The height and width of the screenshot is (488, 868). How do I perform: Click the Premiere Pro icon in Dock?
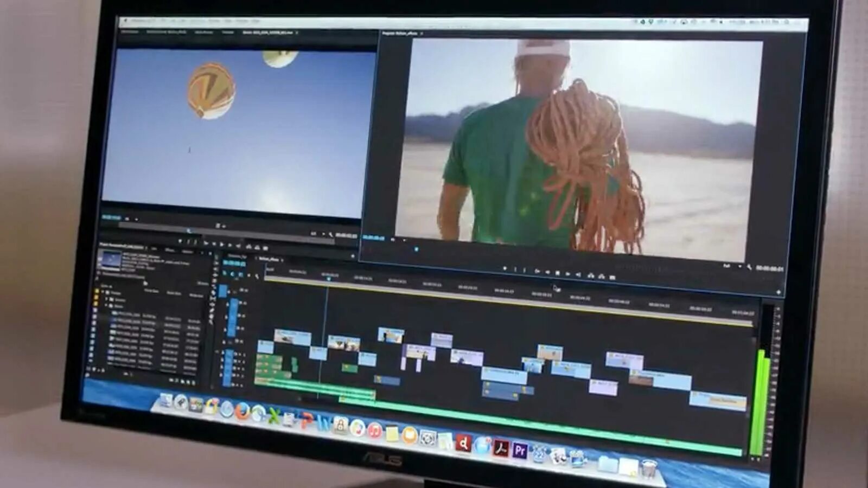click(520, 450)
